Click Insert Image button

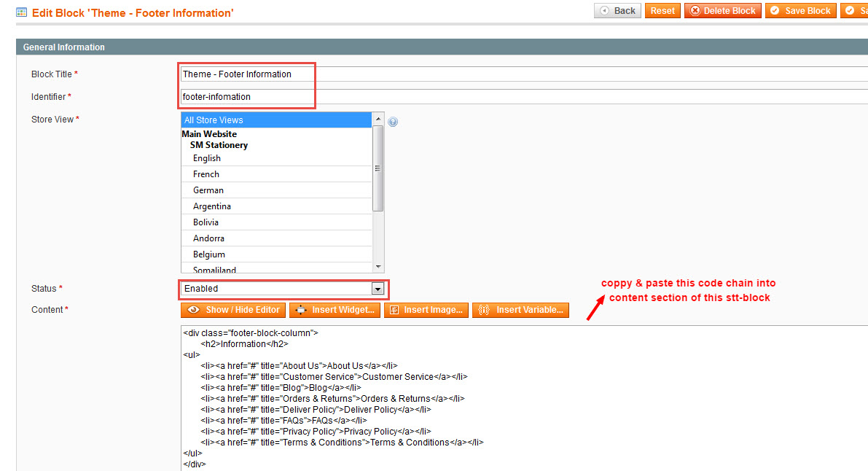pyautogui.click(x=426, y=310)
